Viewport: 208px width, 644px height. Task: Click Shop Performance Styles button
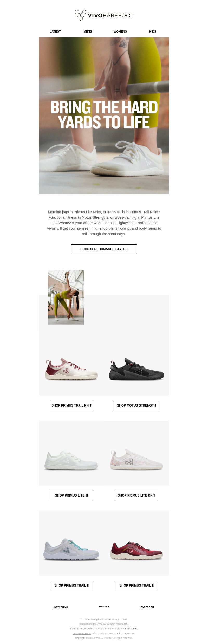click(104, 249)
